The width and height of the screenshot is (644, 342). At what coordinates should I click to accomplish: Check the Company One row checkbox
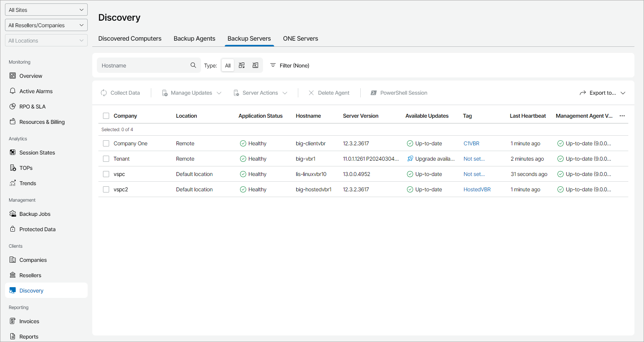coord(106,143)
